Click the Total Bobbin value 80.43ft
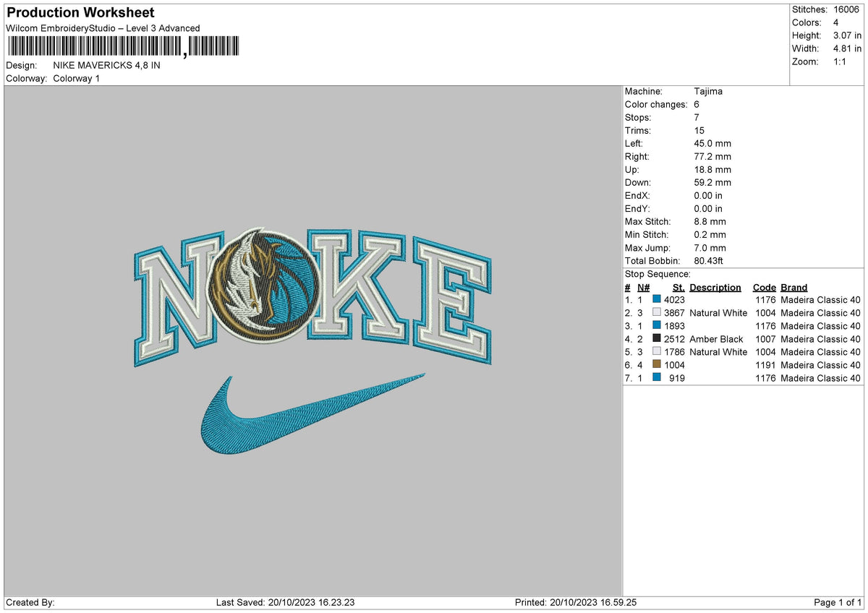868x613 pixels. (x=709, y=260)
